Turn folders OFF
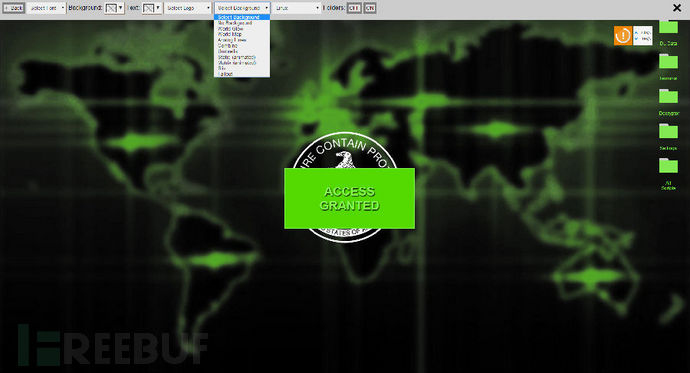The height and width of the screenshot is (373, 690). (354, 8)
